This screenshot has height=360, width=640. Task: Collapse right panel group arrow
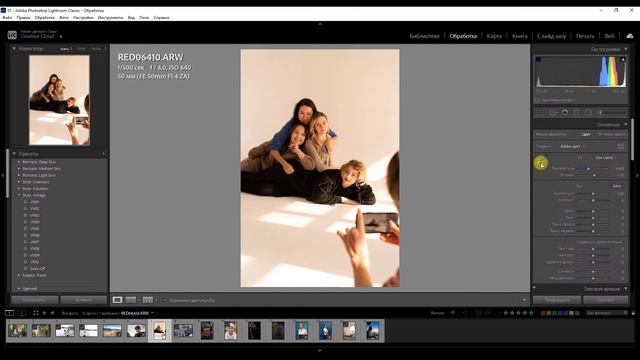(637, 176)
